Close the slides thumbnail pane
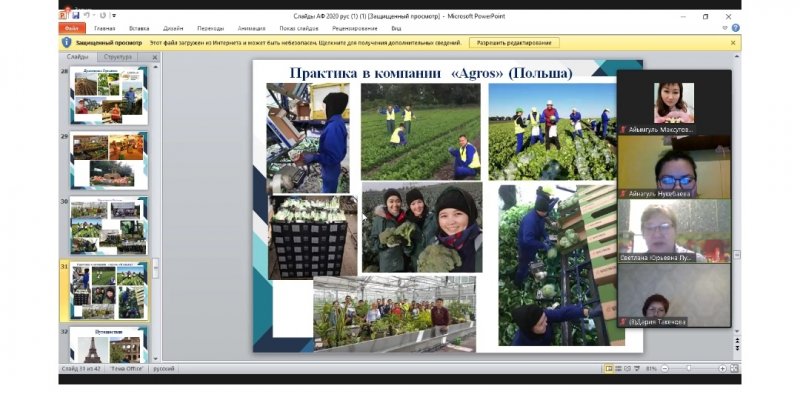Screen dimensions: 800x400 coord(155,57)
